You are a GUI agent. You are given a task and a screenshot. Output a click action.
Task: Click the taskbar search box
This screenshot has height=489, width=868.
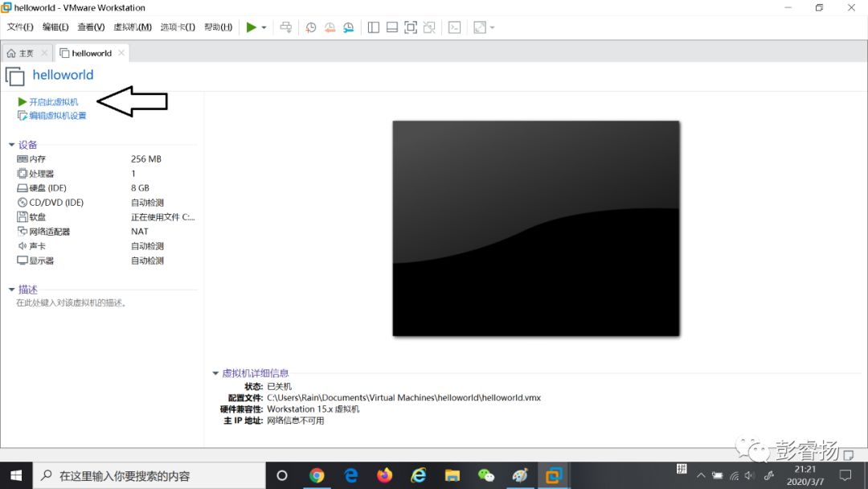coord(149,475)
